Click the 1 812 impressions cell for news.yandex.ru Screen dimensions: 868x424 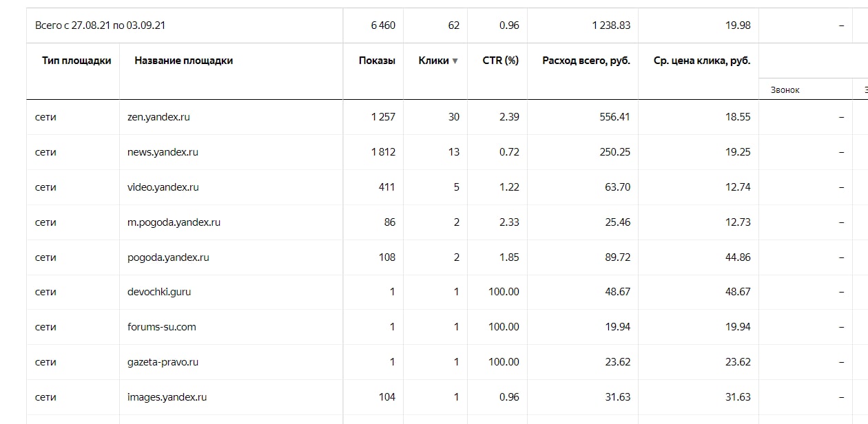coord(383,152)
